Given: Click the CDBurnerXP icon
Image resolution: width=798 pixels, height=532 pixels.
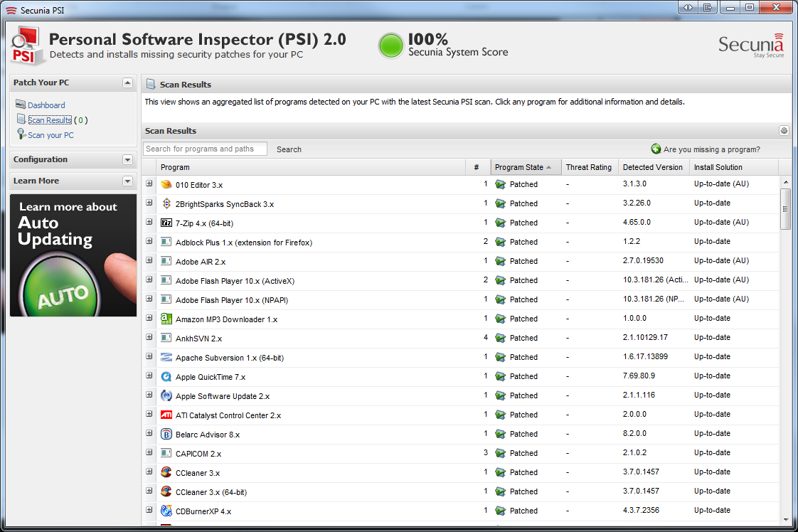Looking at the screenshot, I should (x=166, y=511).
